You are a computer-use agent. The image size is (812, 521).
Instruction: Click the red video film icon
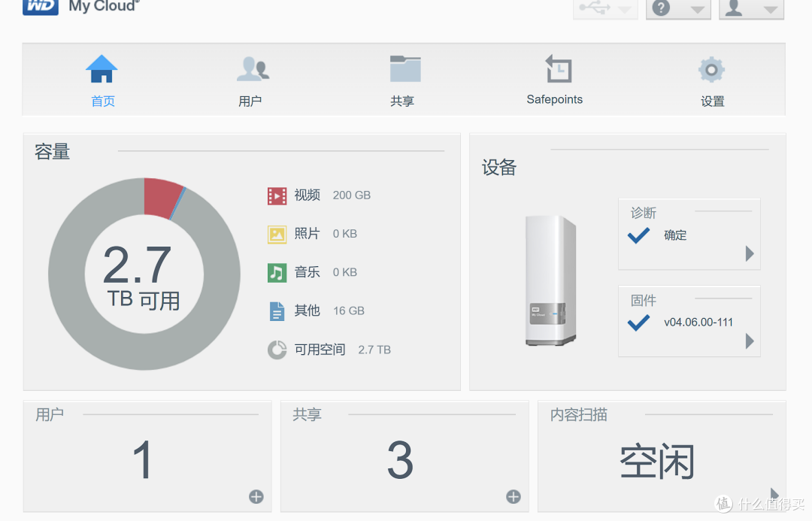[277, 195]
